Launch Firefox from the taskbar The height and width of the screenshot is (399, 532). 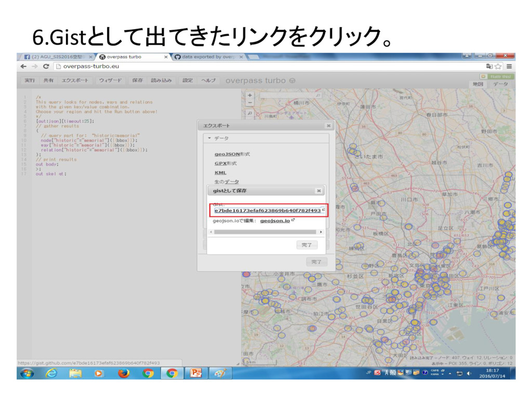[123, 373]
